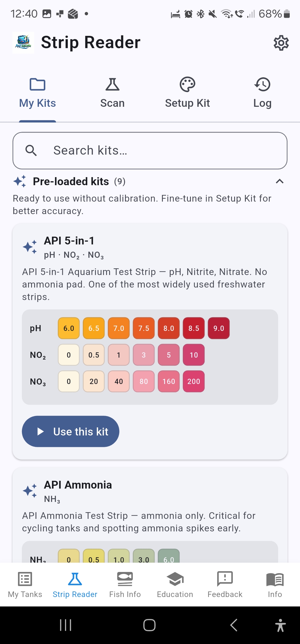Collapse the Pre-loaded kits section
Screen dimensions: 300x644
point(279,181)
